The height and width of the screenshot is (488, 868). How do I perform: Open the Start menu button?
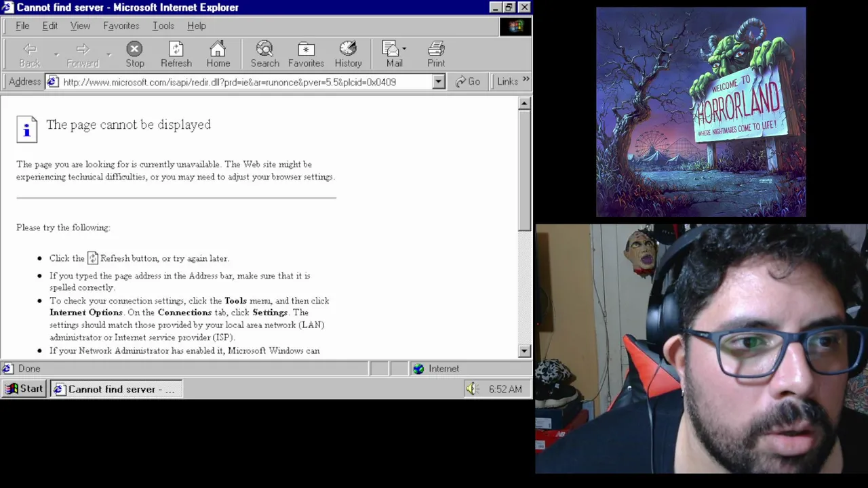24,389
